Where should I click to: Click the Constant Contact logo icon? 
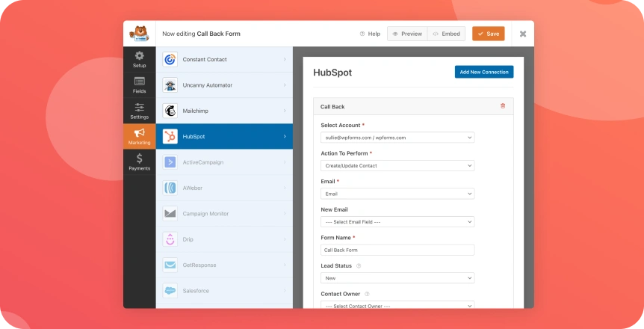(x=170, y=59)
